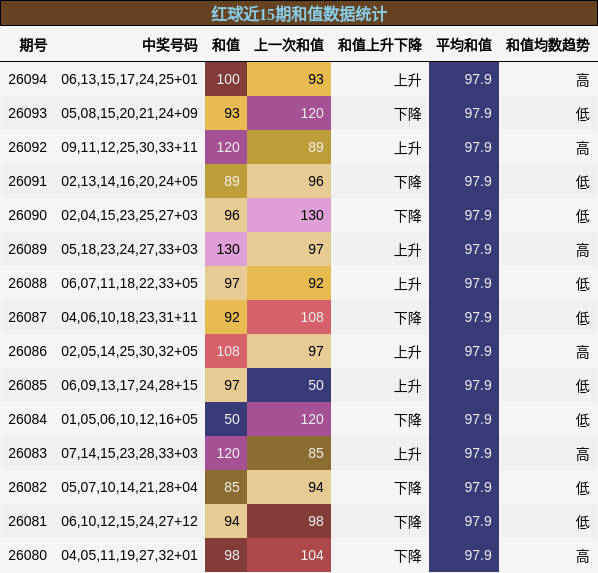Click winning numbers 05,18,23,24,27,33+03

(129, 249)
